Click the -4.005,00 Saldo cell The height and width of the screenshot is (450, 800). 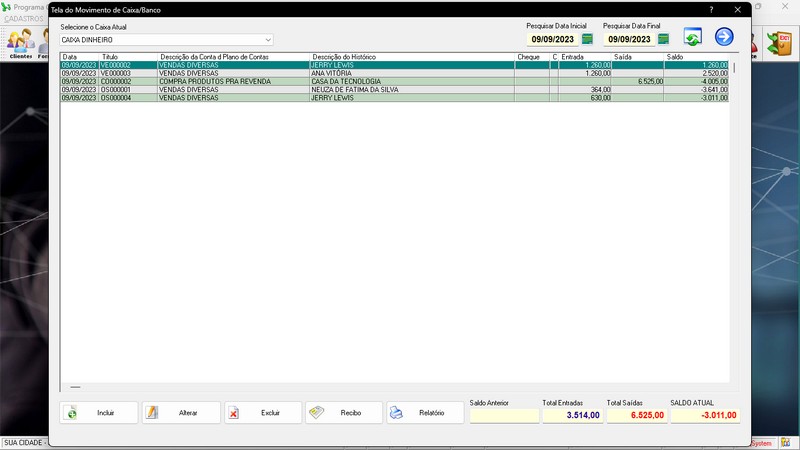click(x=696, y=82)
